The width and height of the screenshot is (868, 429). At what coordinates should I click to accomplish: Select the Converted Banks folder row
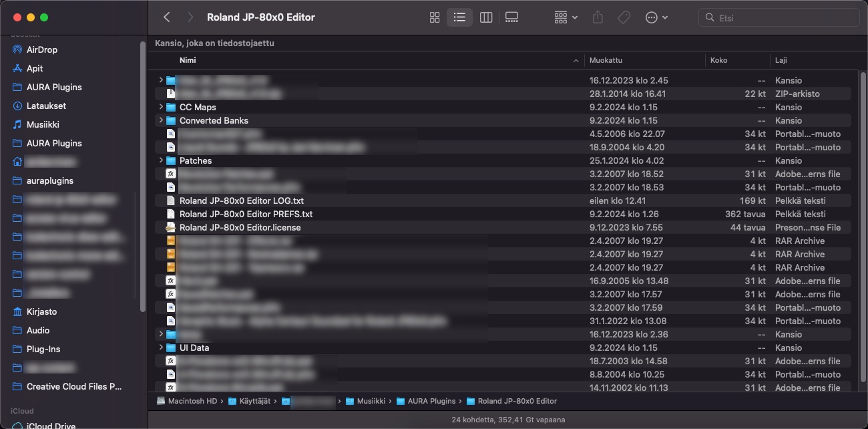503,120
